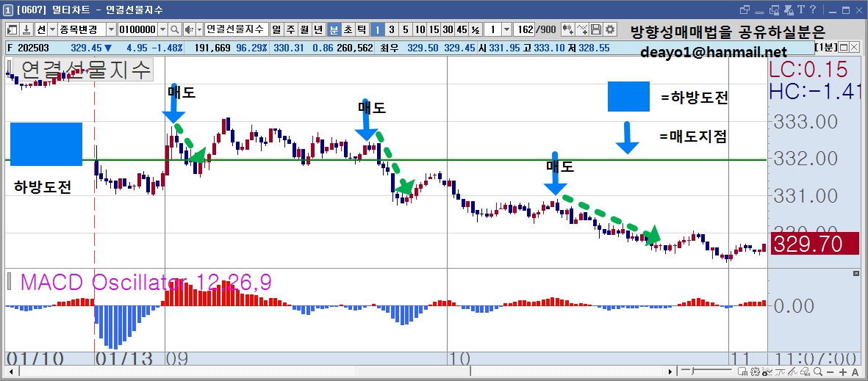The image size is (868, 381).
Task: Select the 월 monthly period button
Action: pyautogui.click(x=305, y=29)
